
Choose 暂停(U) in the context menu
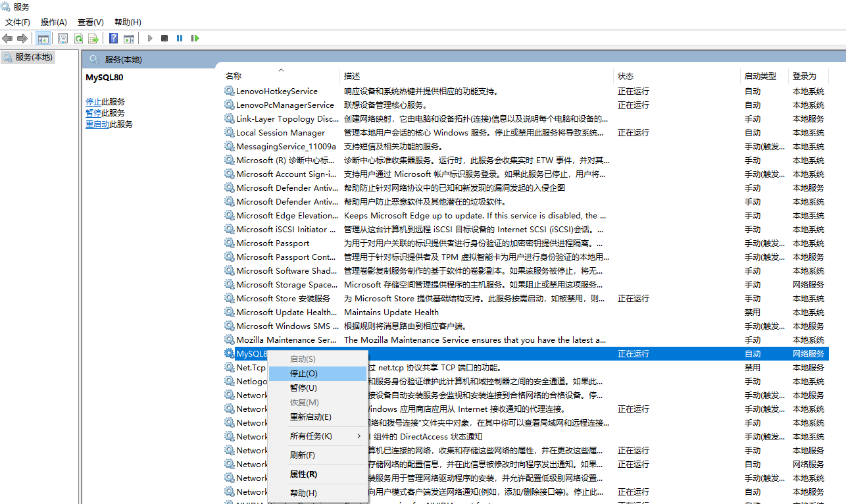(317, 388)
